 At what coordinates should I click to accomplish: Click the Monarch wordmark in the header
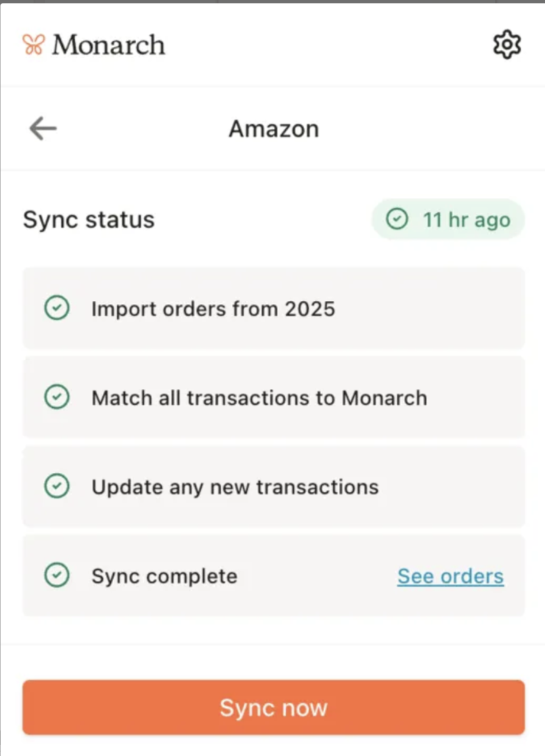(x=108, y=45)
